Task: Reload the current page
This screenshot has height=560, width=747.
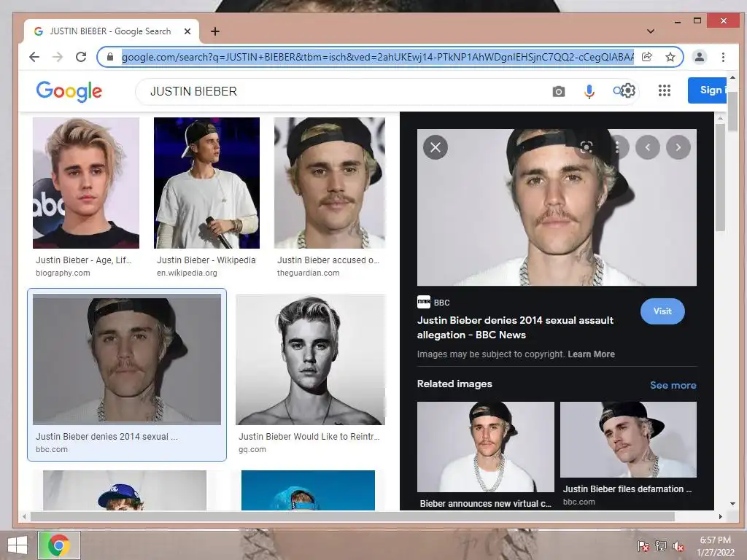Action: [x=81, y=57]
